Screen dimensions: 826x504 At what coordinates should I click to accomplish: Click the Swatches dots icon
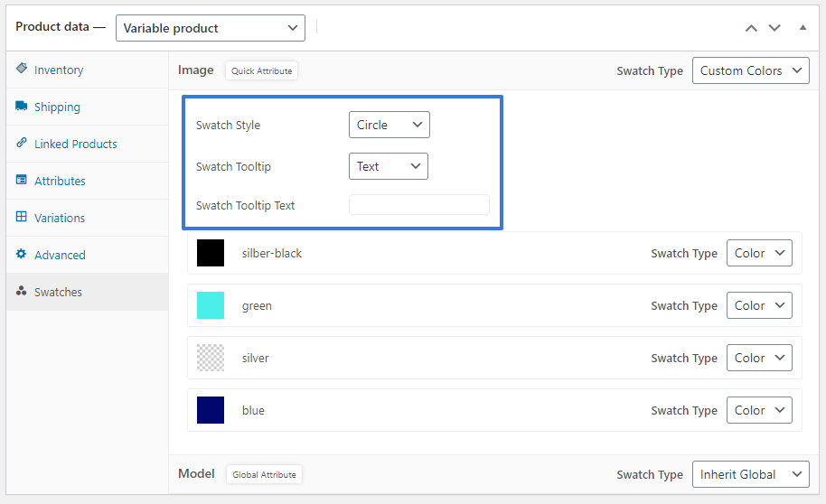[x=22, y=292]
